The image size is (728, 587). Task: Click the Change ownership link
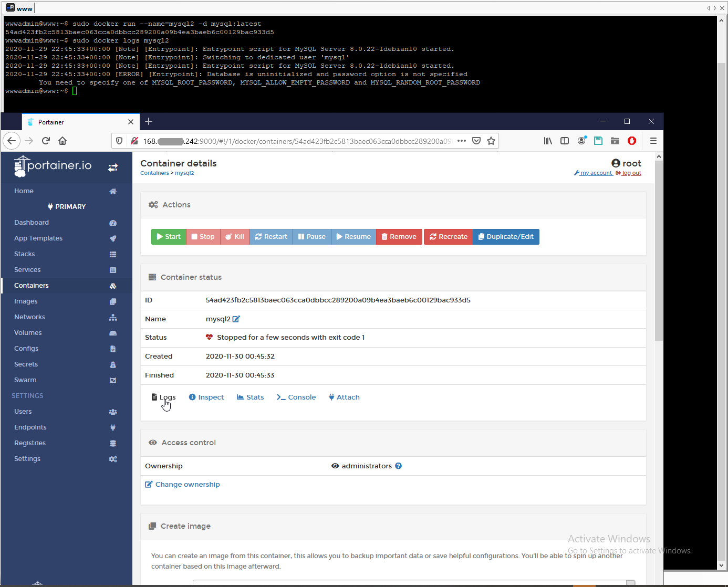[182, 485]
